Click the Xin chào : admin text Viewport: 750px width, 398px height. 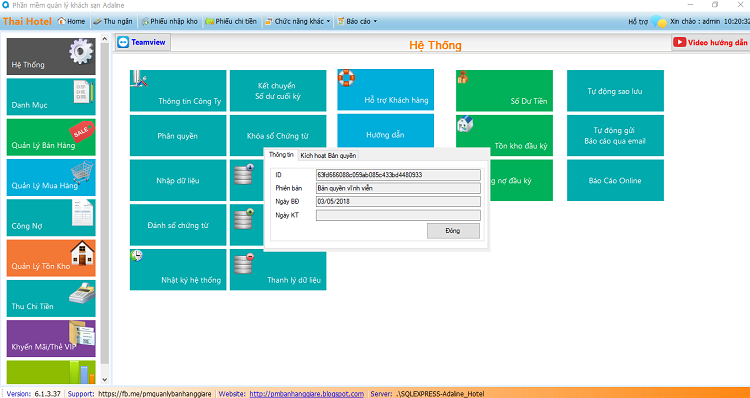click(695, 22)
